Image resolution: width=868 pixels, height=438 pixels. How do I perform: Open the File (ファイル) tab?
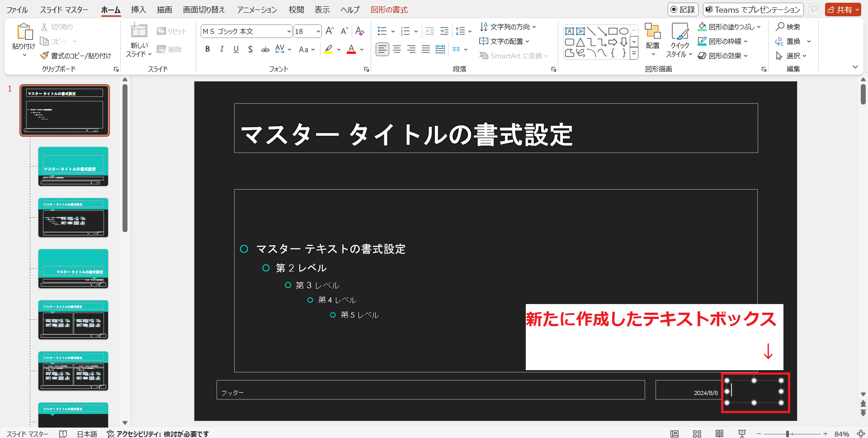tap(17, 10)
